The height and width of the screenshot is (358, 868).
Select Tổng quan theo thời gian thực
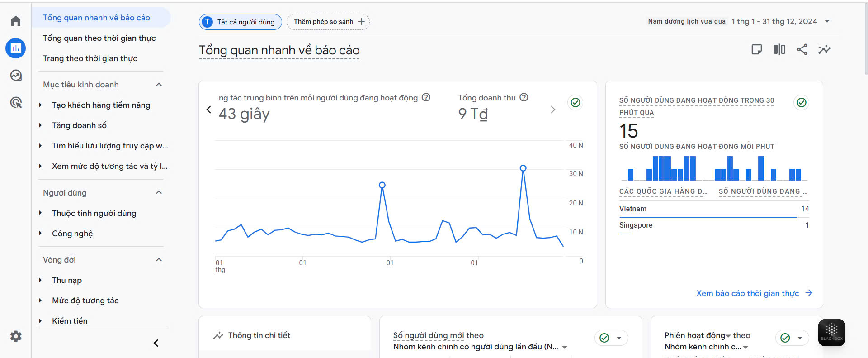click(x=99, y=38)
